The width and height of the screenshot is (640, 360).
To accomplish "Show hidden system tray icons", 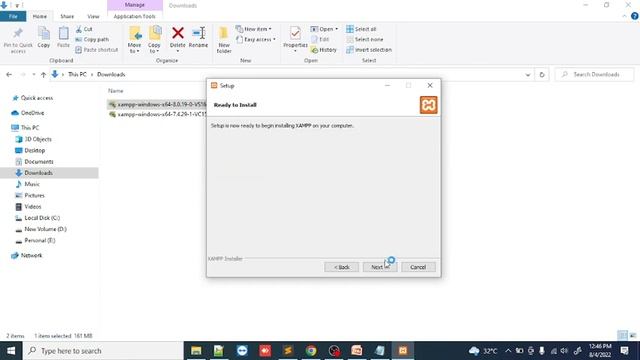I will (x=508, y=351).
